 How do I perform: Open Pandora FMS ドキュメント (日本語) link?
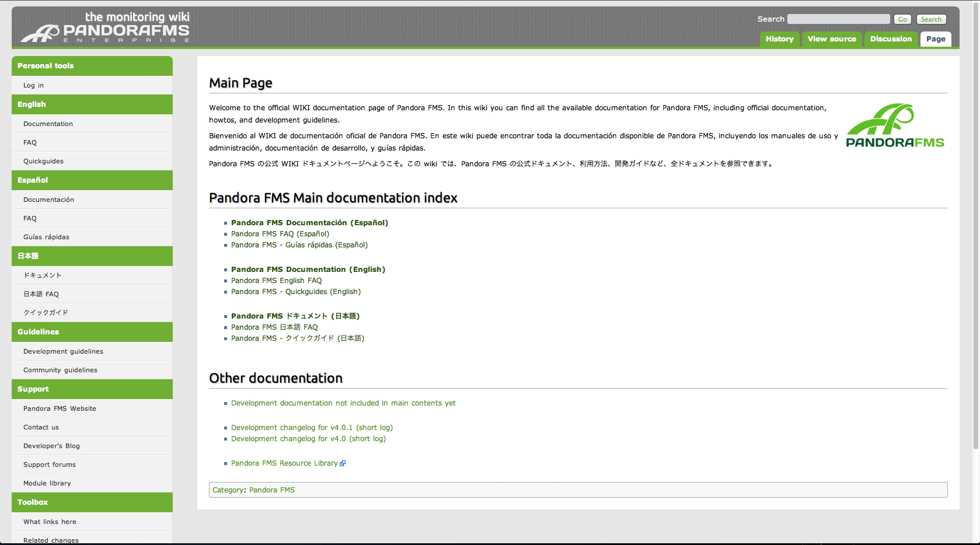click(x=295, y=316)
